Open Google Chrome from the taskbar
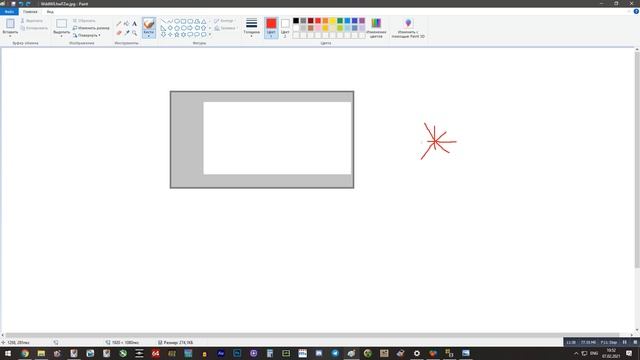The width and height of the screenshot is (640, 360). (25, 353)
